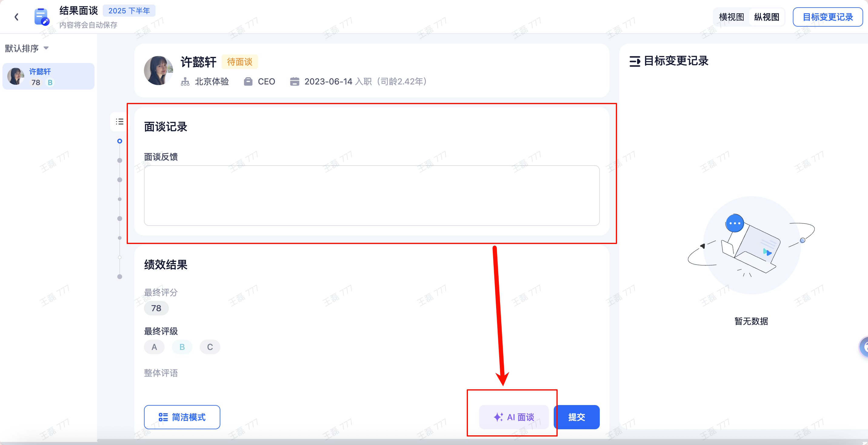This screenshot has height=445, width=868.
Task: Click the 结果面谈 document icon
Action: point(42,17)
